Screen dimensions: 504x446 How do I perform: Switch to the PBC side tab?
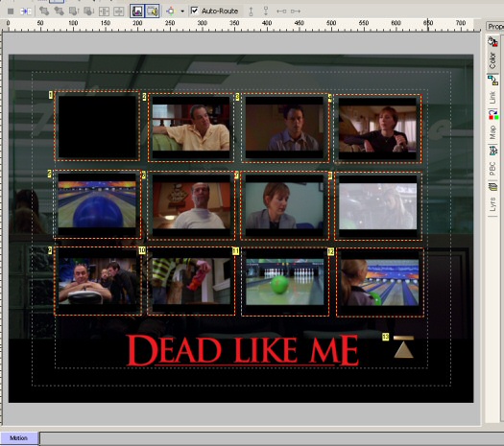click(492, 161)
